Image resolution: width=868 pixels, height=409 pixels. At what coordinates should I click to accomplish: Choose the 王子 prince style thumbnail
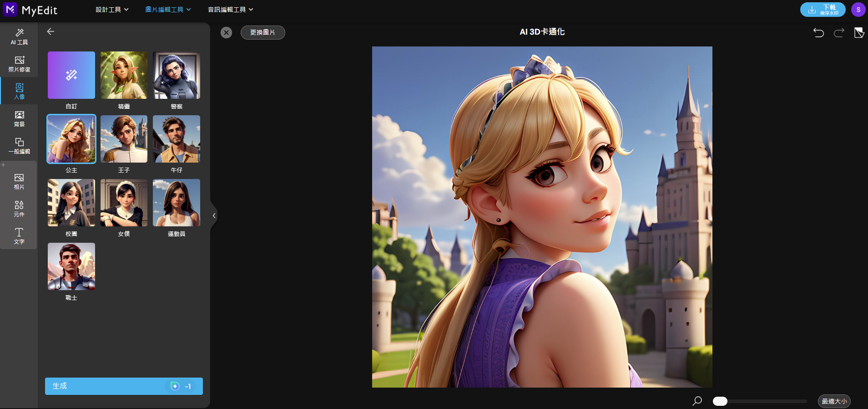[124, 139]
